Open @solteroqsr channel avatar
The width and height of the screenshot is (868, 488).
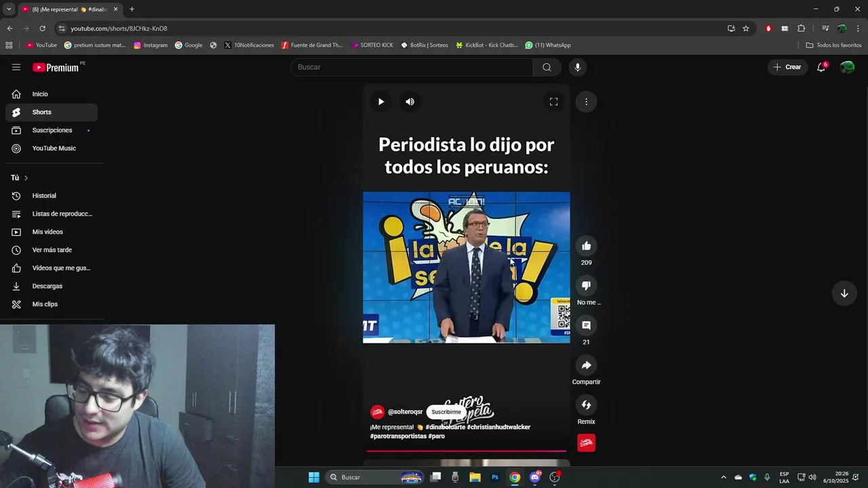click(377, 412)
